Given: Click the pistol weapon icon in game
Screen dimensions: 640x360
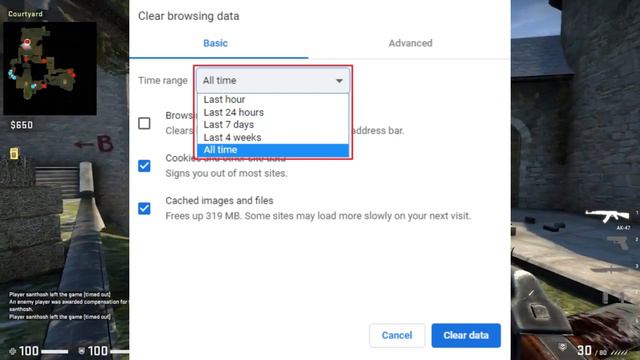Looking at the screenshot, I should 618,243.
